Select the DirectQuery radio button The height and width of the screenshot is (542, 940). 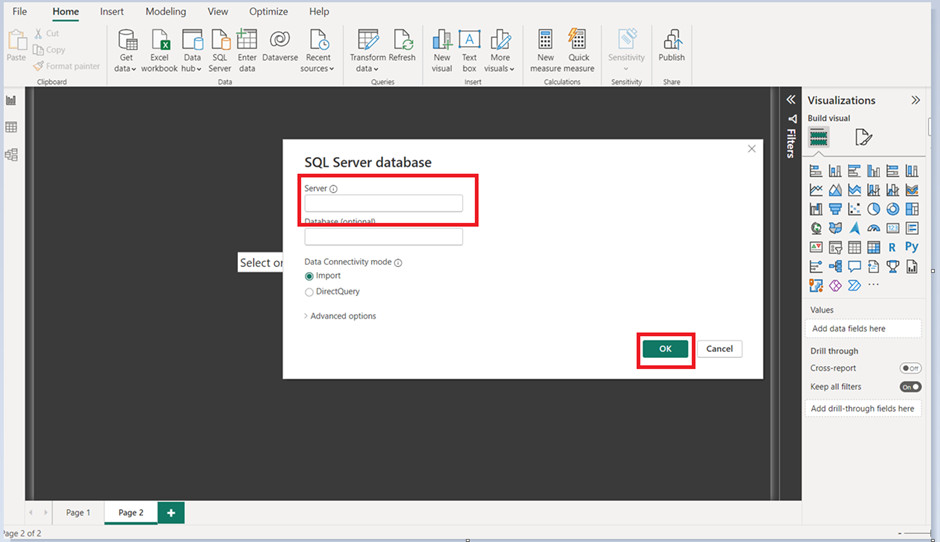pos(309,292)
